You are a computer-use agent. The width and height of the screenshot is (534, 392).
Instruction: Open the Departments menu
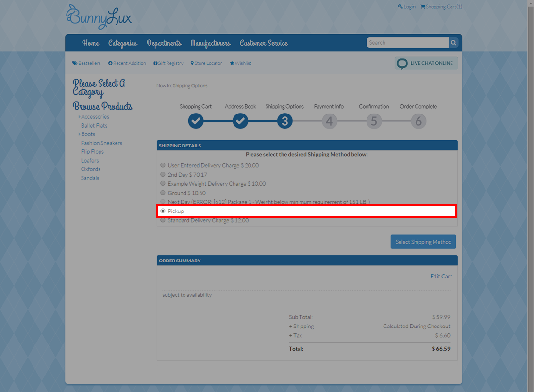(x=164, y=43)
